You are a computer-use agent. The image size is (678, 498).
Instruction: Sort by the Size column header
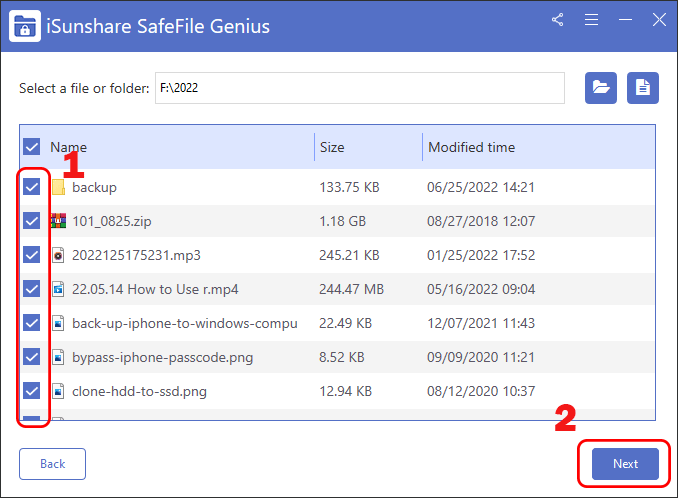pyautogui.click(x=332, y=147)
